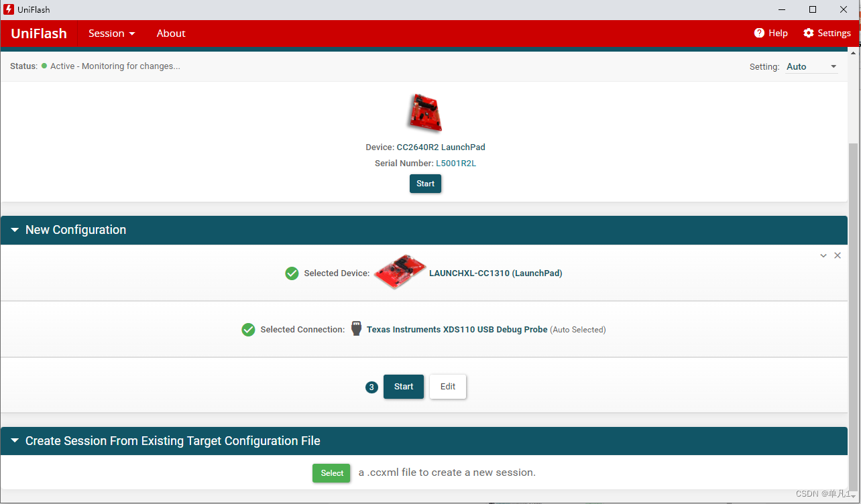Open the About menu item
The image size is (861, 504).
171,34
